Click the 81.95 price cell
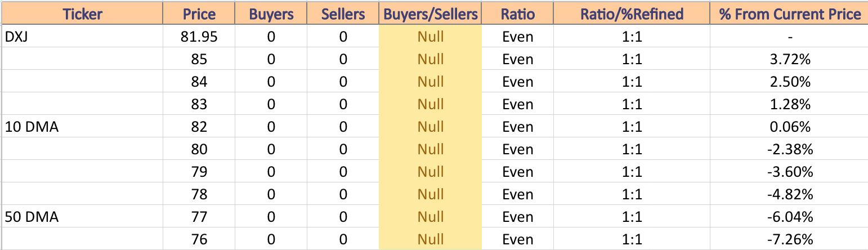This screenshot has width=868, height=250. click(199, 37)
